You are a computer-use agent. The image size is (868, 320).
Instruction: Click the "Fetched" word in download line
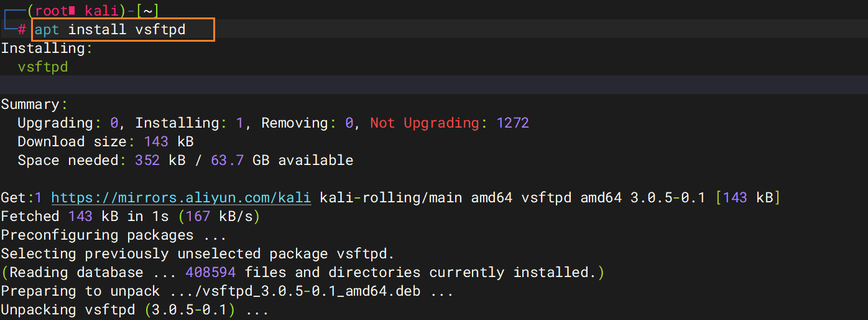point(30,217)
